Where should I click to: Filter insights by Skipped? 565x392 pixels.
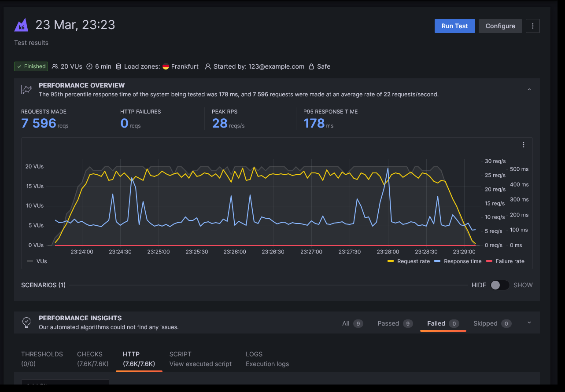pyautogui.click(x=492, y=323)
